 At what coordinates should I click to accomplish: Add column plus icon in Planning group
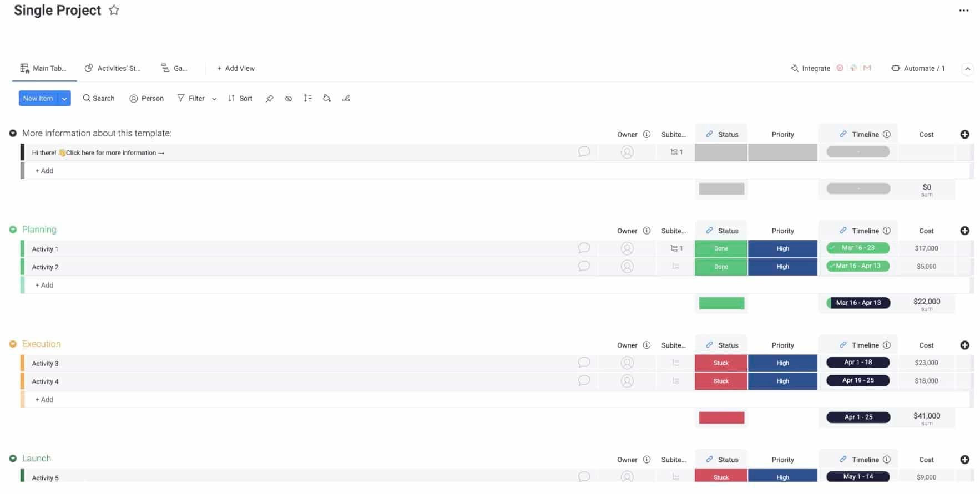pos(964,231)
